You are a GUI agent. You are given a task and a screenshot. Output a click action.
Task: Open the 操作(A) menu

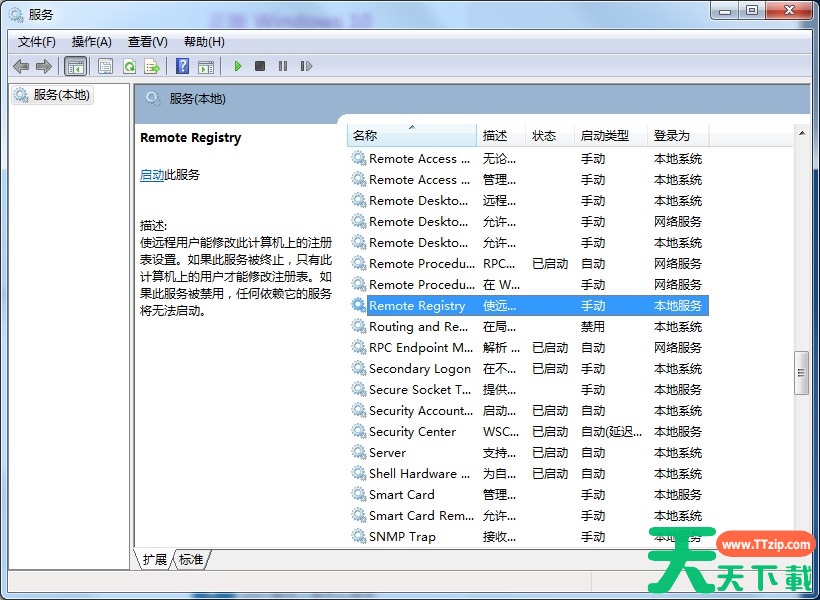(91, 41)
